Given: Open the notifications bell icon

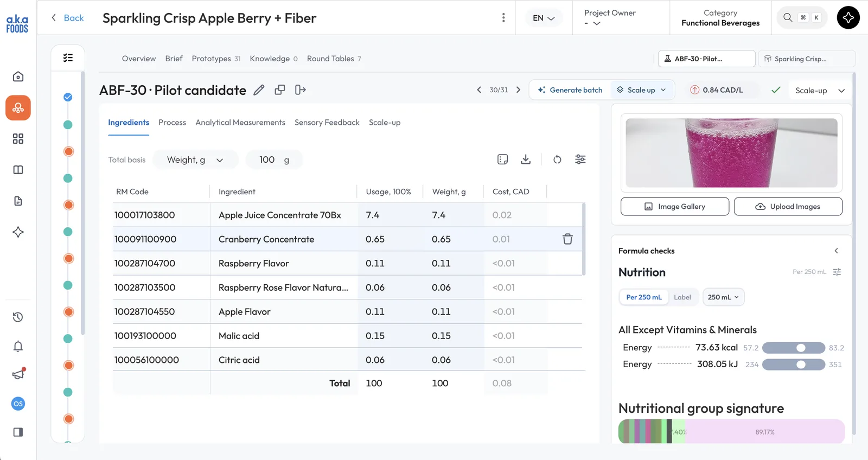Looking at the screenshot, I should coord(18,346).
